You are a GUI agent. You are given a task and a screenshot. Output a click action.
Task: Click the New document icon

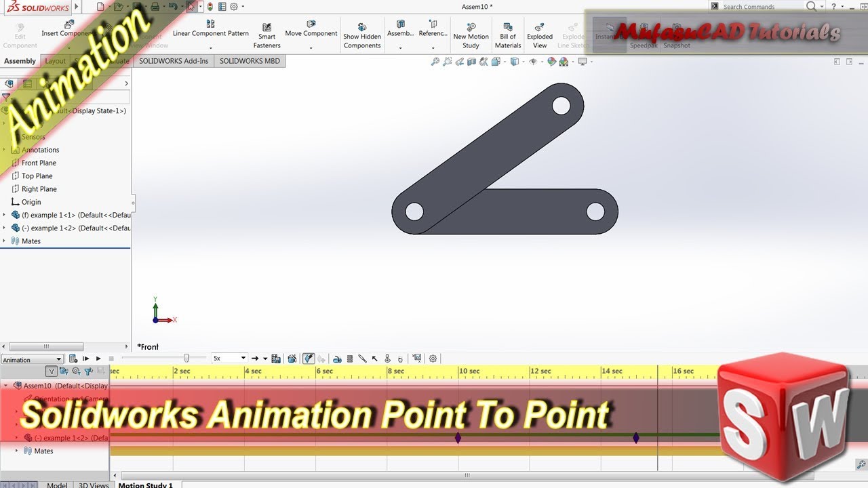100,7
